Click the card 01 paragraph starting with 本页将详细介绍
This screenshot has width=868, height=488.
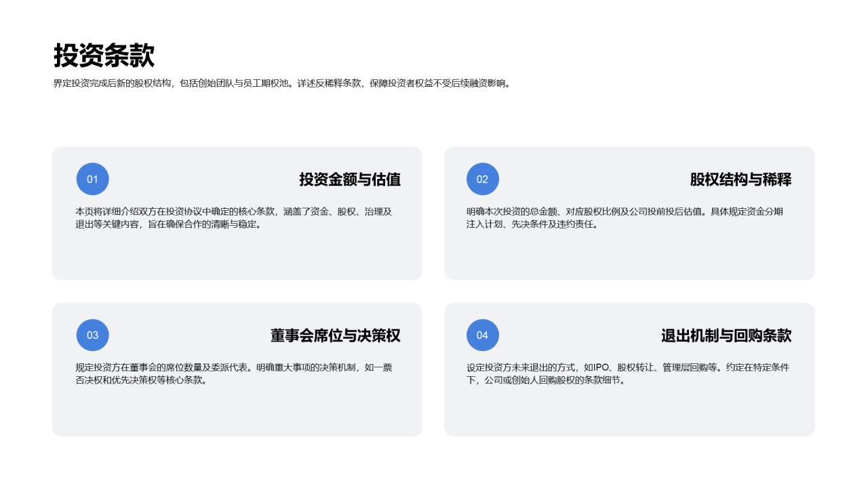click(x=234, y=218)
